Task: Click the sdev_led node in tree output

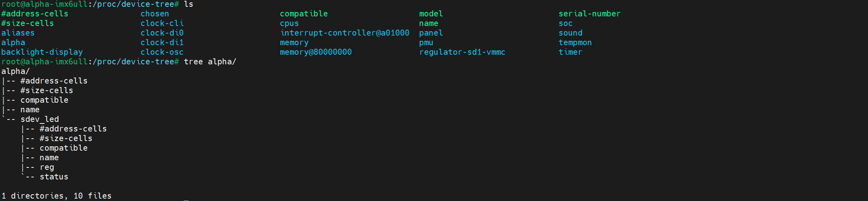Action: tap(40, 119)
